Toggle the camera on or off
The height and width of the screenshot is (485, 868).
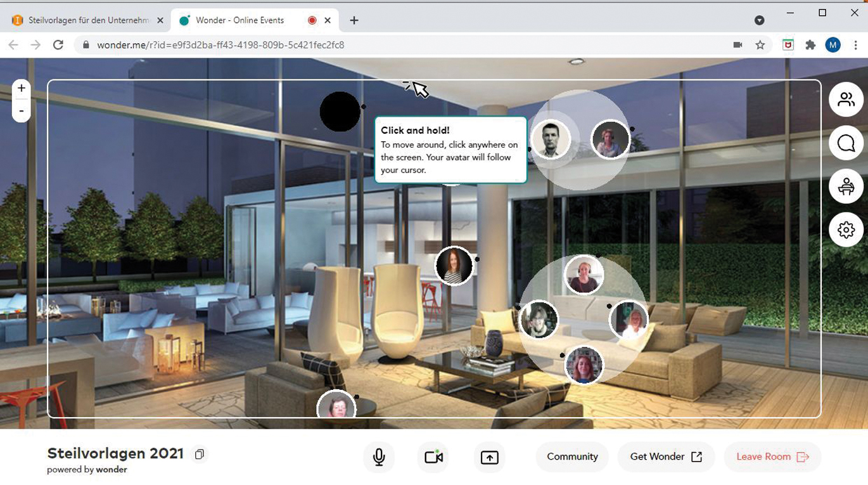[x=433, y=457]
